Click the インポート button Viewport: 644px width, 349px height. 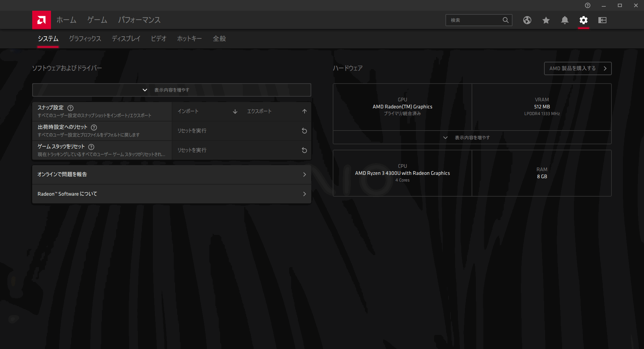207,111
